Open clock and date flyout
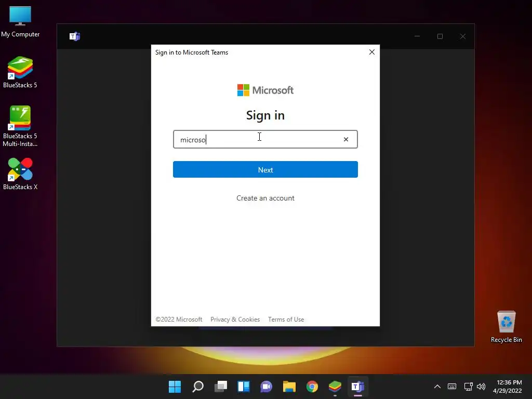The height and width of the screenshot is (399, 532). [507, 387]
